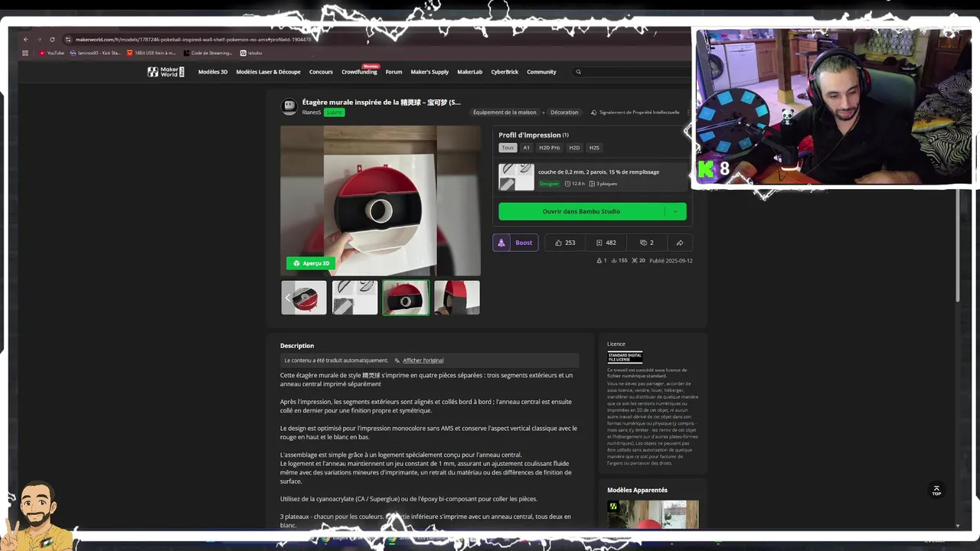Open RianesS author avatar
980x551 pixels.
[289, 106]
